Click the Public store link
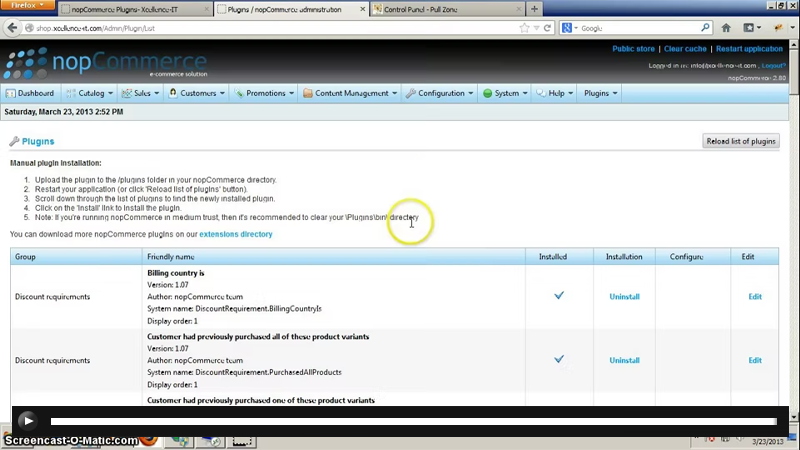800x450 pixels. (633, 49)
